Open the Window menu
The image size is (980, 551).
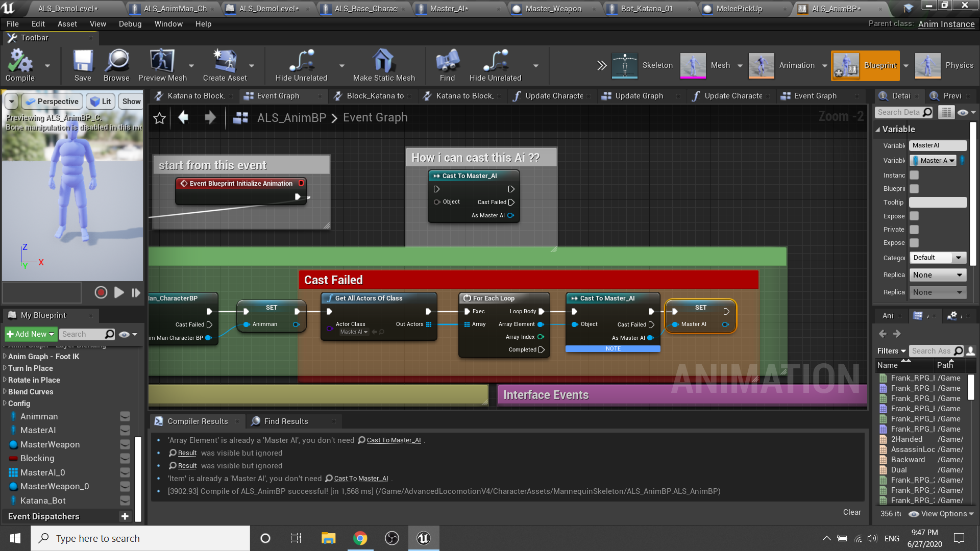coord(168,24)
